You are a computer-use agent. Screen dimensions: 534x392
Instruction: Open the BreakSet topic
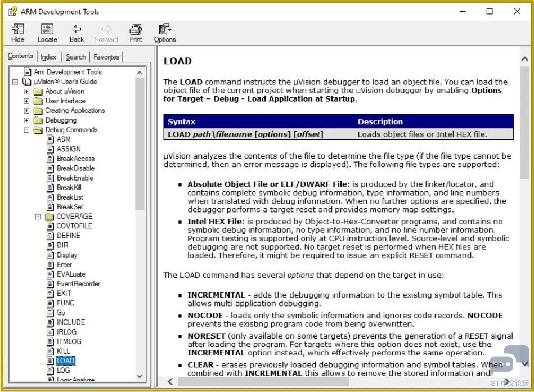[70, 206]
